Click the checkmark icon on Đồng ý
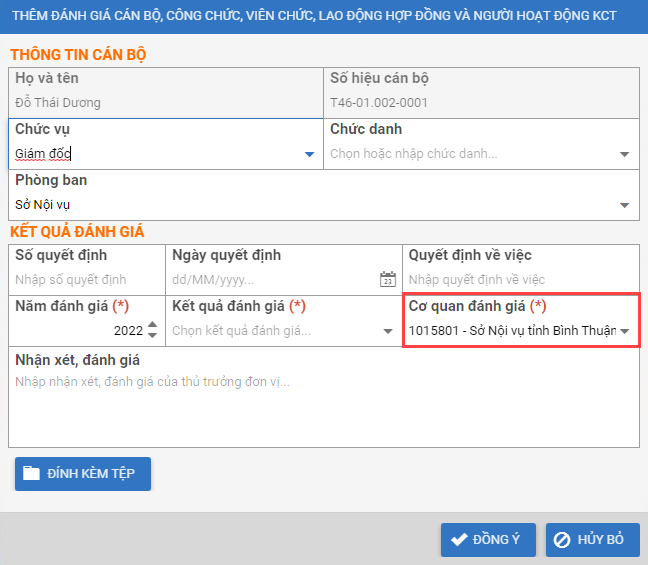Screen dimensions: 648x565 pyautogui.click(x=459, y=540)
